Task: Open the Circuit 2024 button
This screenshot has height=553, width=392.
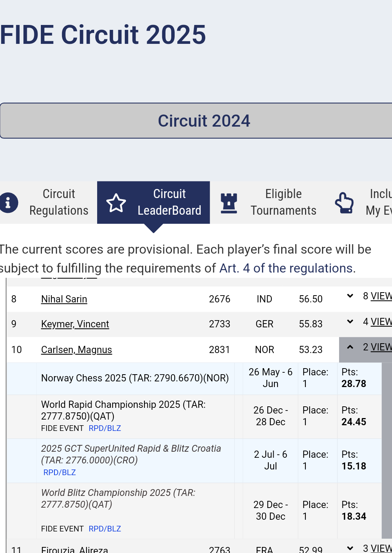Action: [203, 121]
